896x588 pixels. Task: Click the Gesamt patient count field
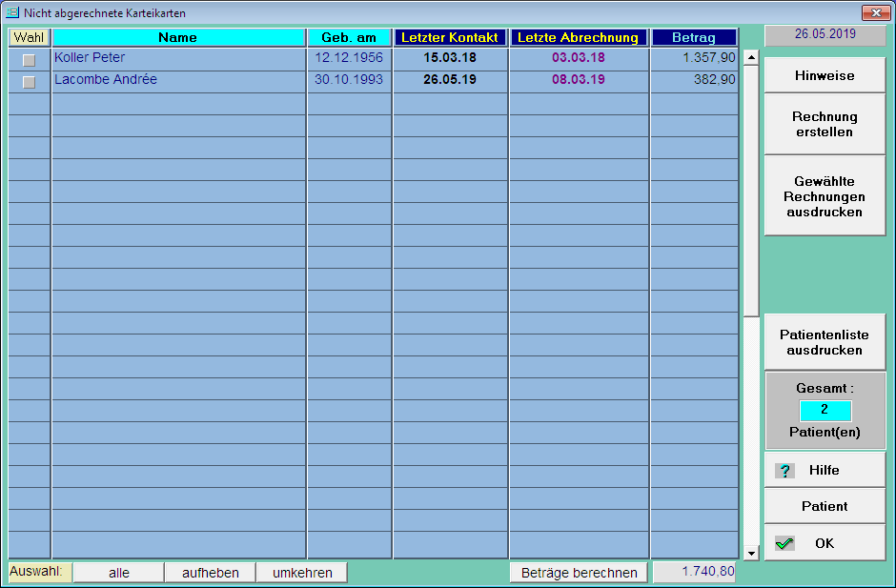825,411
